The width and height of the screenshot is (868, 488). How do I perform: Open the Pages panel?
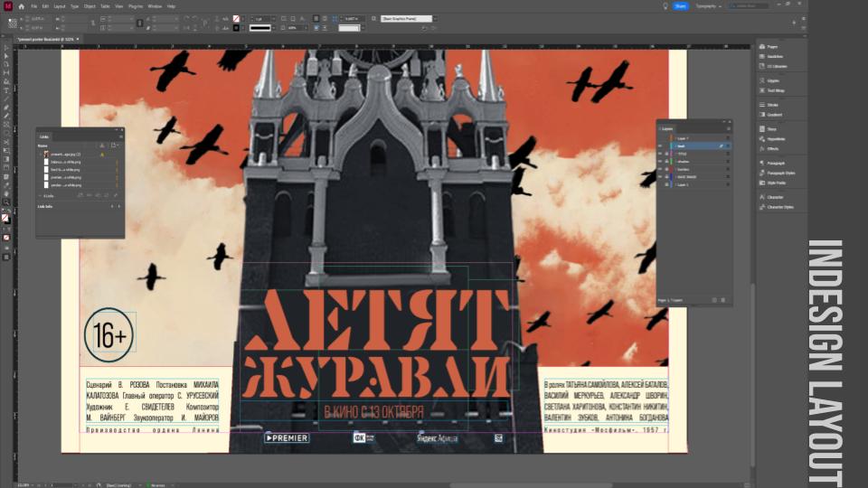(774, 46)
